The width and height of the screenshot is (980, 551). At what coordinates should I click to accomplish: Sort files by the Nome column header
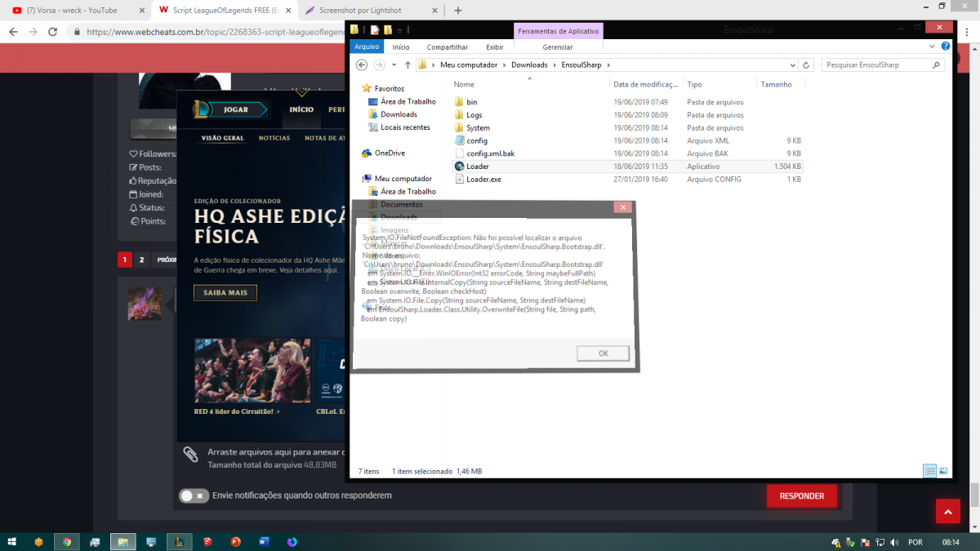click(x=464, y=84)
